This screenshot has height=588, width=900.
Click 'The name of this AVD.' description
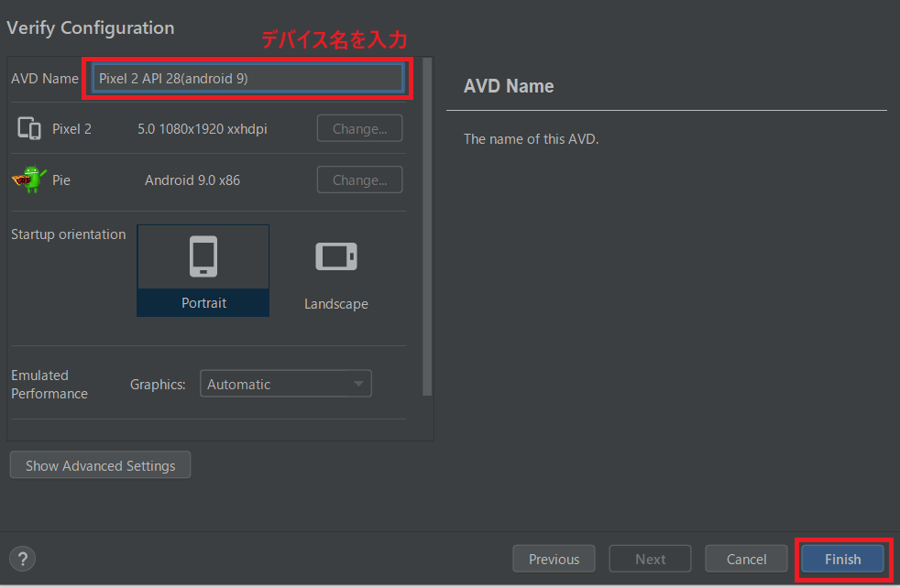coord(531,139)
